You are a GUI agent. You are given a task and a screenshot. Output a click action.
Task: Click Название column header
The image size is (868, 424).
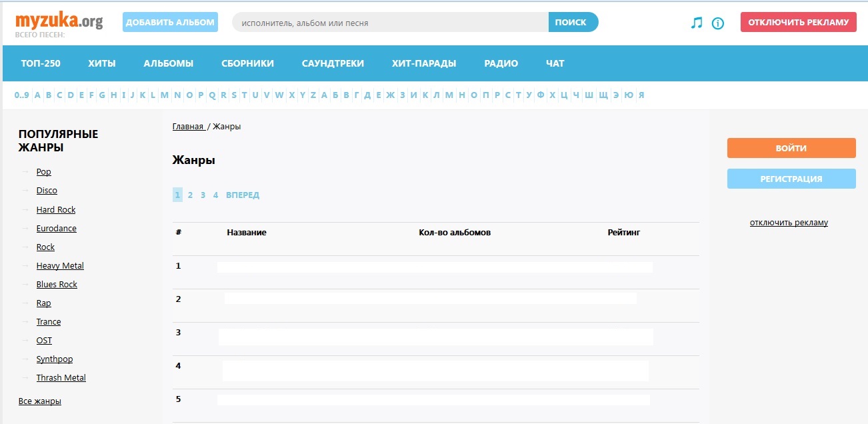pyautogui.click(x=247, y=233)
